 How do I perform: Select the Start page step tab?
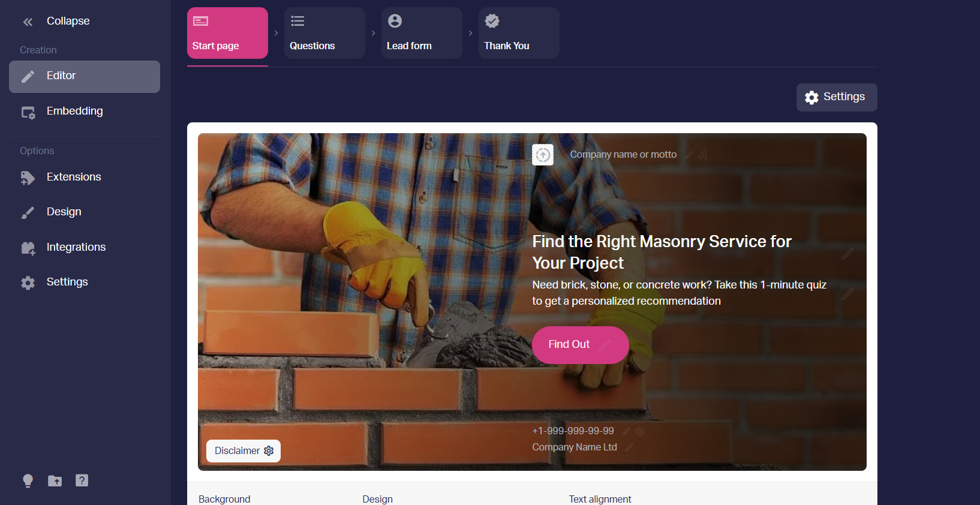[x=227, y=33]
